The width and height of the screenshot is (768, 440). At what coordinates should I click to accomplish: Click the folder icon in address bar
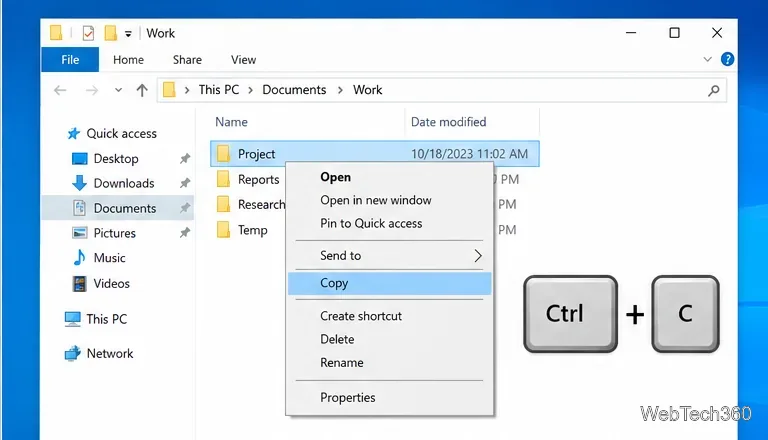pyautogui.click(x=169, y=90)
